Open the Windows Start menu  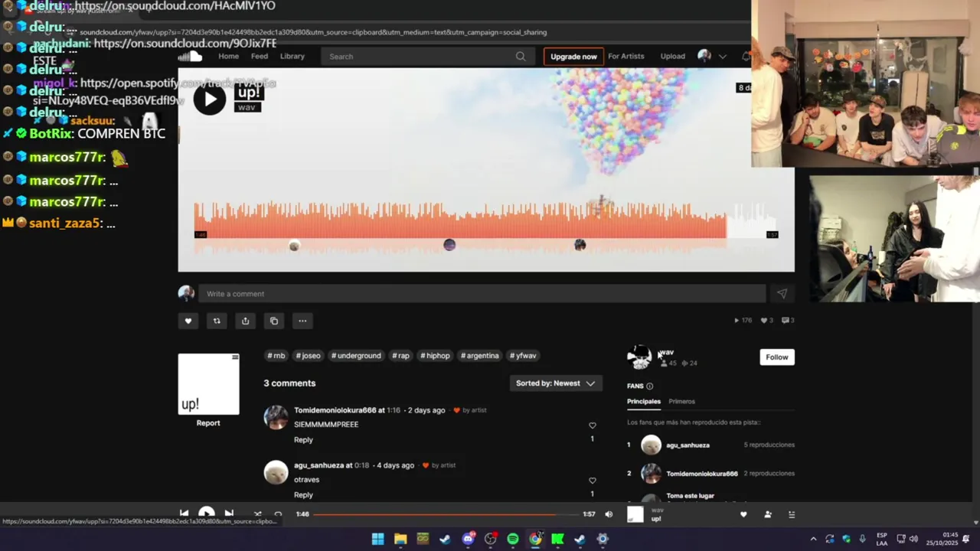click(377, 540)
